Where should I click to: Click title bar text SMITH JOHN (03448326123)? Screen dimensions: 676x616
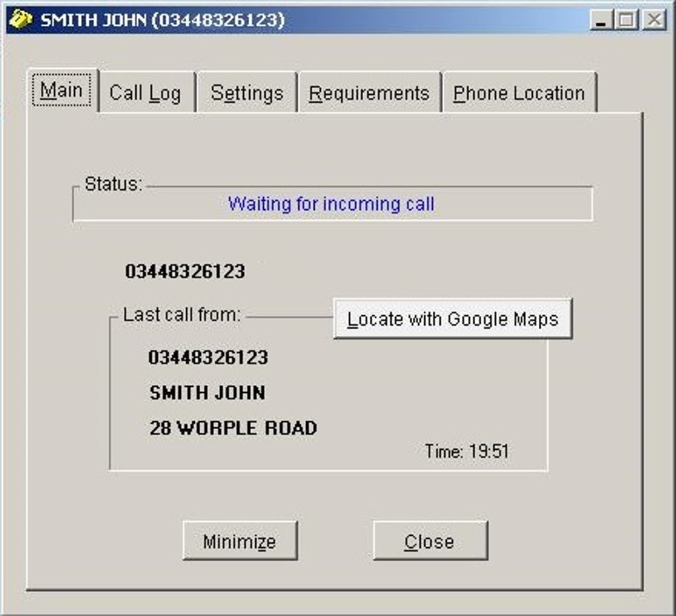click(162, 20)
